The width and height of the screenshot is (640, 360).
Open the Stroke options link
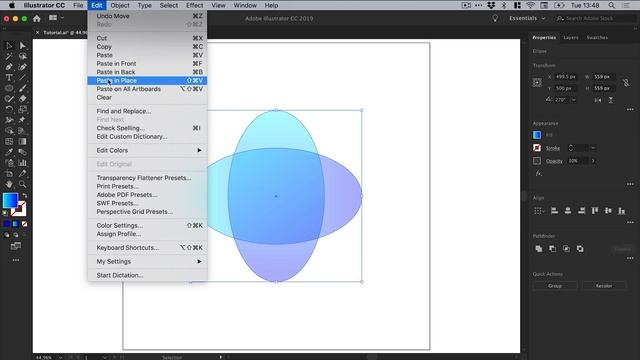tap(553, 148)
